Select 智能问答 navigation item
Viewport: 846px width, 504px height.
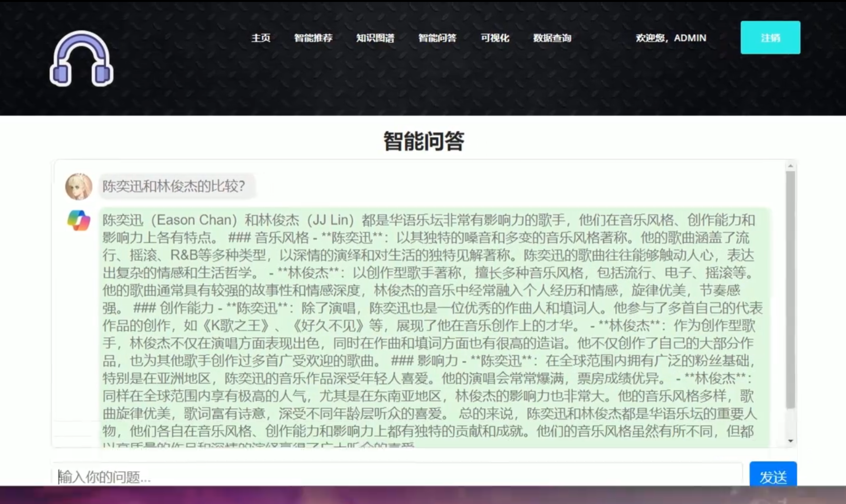[437, 38]
